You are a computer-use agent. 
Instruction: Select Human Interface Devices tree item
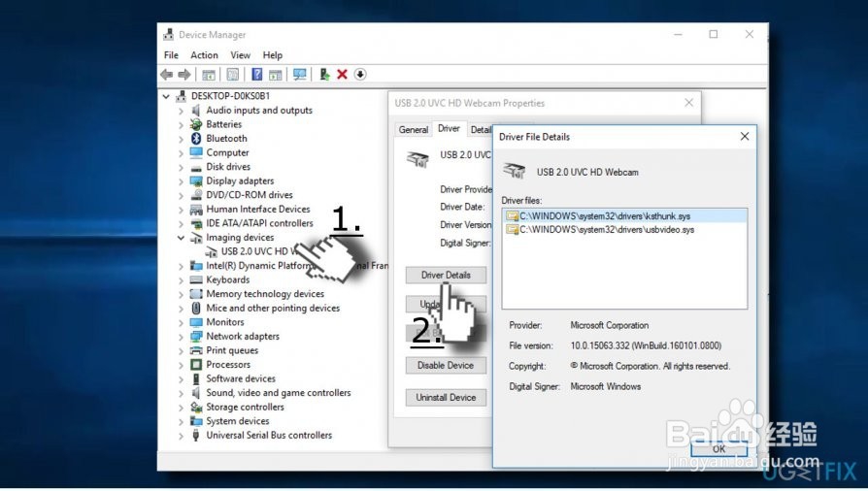258,210
